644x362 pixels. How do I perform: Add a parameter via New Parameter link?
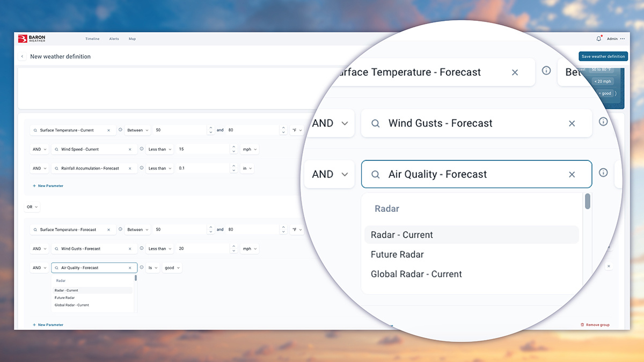coord(48,186)
